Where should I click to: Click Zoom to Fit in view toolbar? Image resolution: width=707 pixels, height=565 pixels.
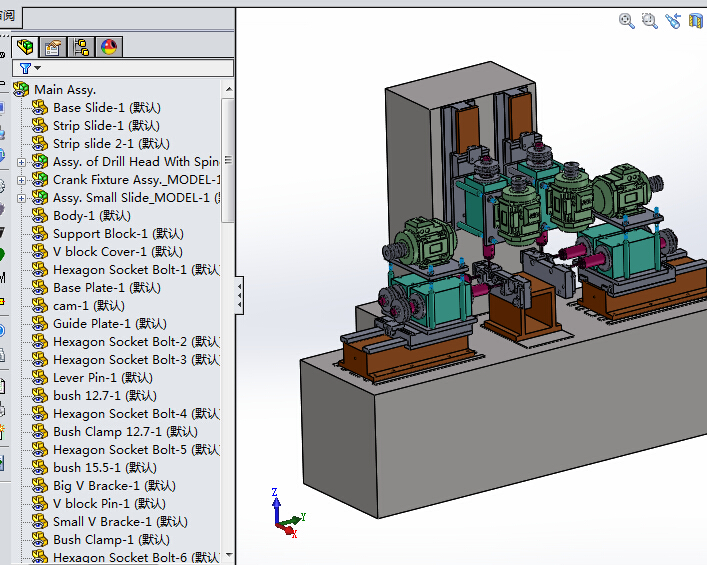pos(627,21)
